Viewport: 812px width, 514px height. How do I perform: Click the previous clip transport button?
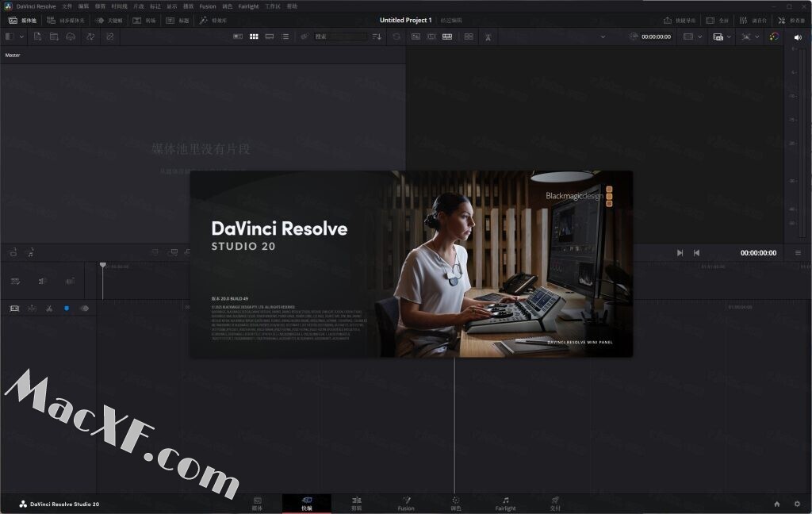[696, 253]
